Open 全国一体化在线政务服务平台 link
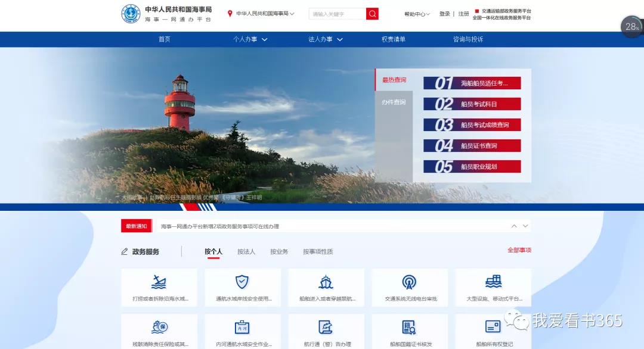The width and height of the screenshot is (644, 349). click(x=501, y=18)
